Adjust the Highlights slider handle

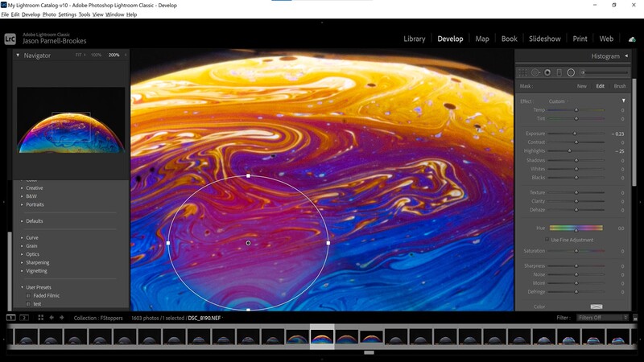569,151
